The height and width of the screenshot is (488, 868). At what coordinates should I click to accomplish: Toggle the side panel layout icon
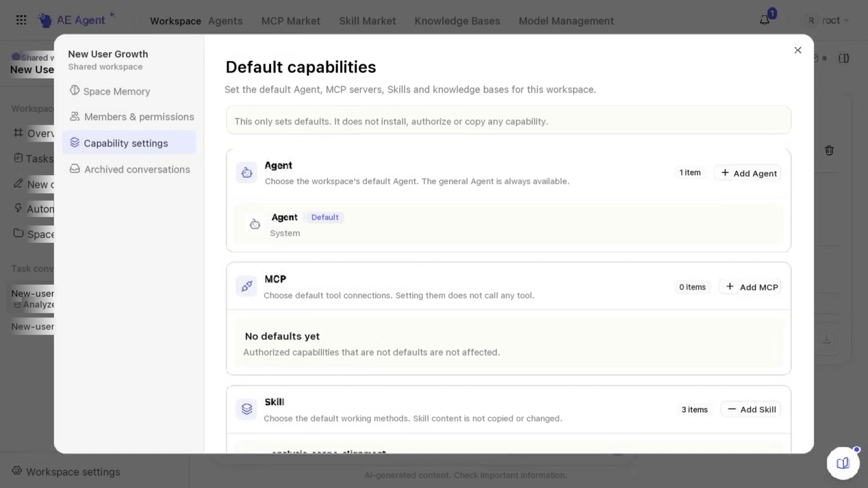coord(844,58)
